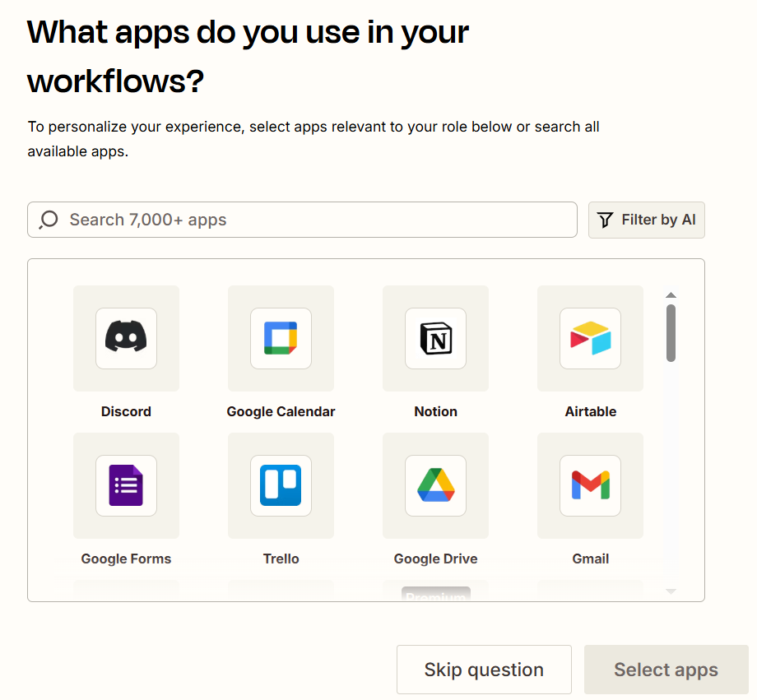757x700 pixels.
Task: Click the Google Drive label text
Action: pyautogui.click(x=435, y=559)
